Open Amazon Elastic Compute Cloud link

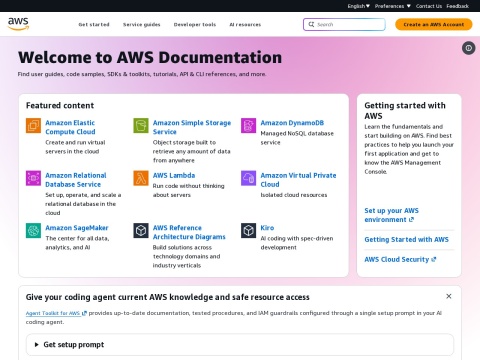click(x=70, y=127)
